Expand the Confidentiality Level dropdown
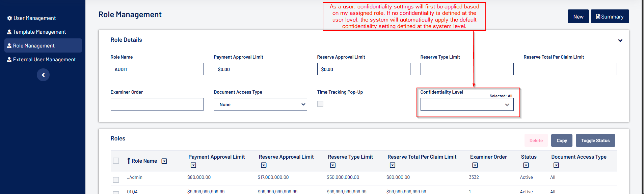Viewport: 644px width, 194px height. point(467,105)
